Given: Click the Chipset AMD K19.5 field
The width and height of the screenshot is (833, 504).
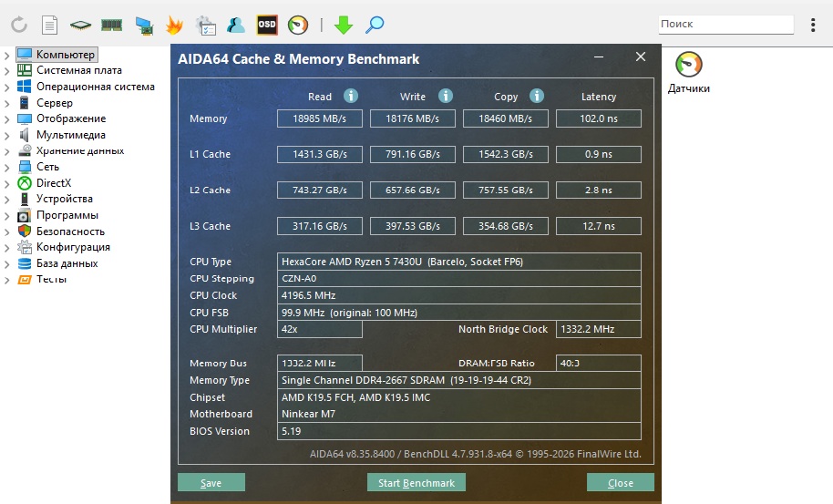Looking at the screenshot, I should pyautogui.click(x=459, y=397).
